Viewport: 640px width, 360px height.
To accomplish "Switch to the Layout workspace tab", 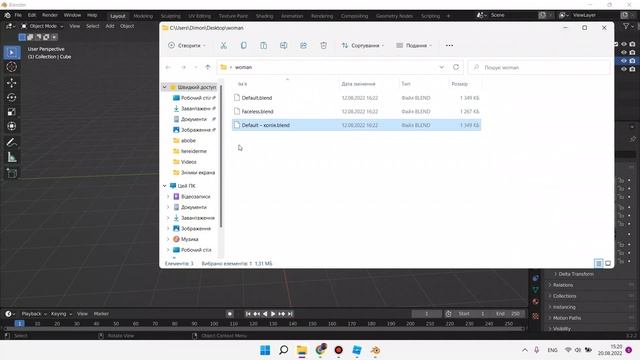I will coord(118,16).
